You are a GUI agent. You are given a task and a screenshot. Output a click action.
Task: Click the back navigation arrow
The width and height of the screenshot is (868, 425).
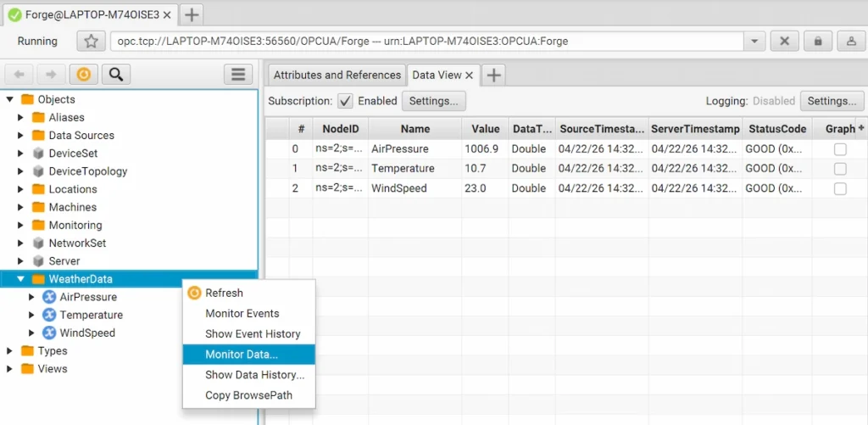click(x=19, y=75)
